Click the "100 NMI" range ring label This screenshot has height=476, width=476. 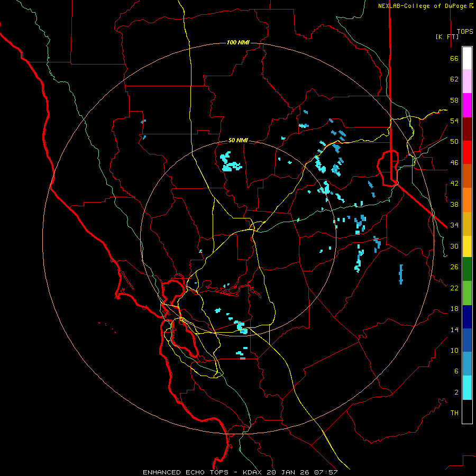click(238, 42)
